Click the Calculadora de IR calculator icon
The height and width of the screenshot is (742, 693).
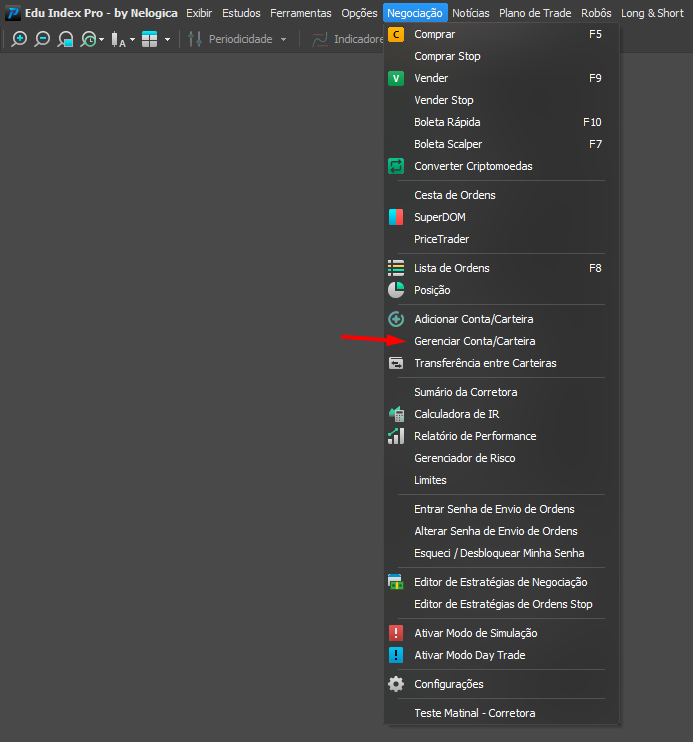tap(396, 414)
